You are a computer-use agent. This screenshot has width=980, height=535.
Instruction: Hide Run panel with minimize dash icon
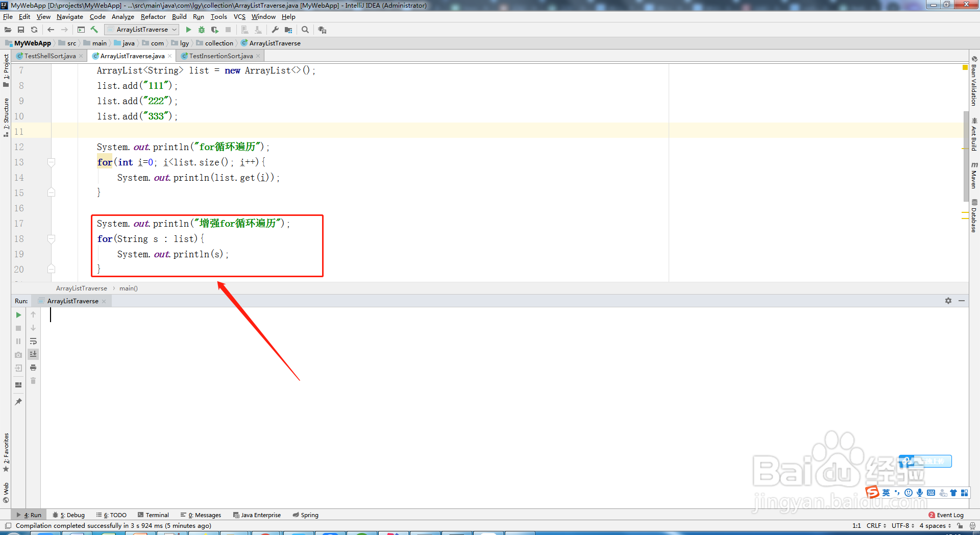pyautogui.click(x=962, y=301)
